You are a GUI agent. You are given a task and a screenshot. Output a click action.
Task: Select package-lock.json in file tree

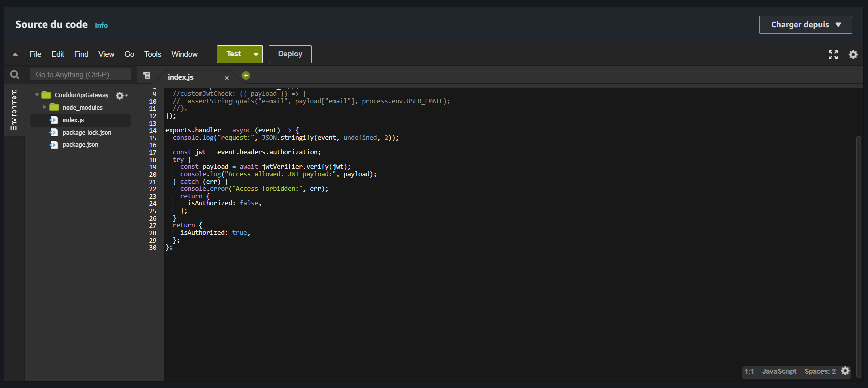(x=87, y=133)
